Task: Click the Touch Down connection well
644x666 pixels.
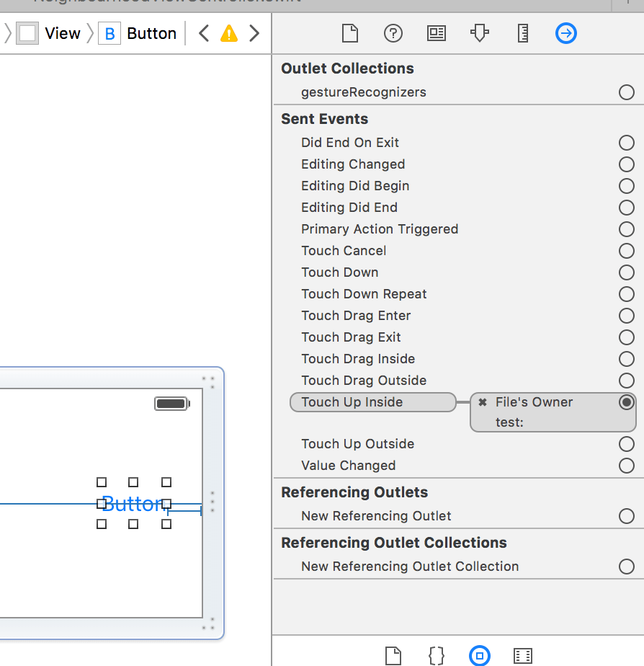Action: pos(626,272)
